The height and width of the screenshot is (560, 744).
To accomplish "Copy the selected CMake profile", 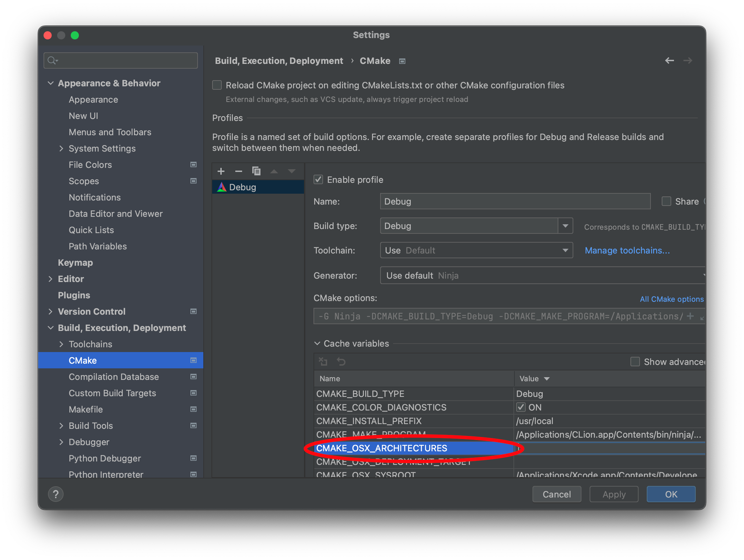I will (x=256, y=171).
